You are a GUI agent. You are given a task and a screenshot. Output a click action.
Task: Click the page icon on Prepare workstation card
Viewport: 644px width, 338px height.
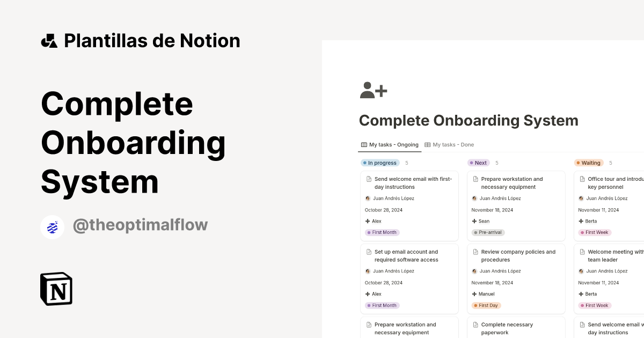point(475,179)
